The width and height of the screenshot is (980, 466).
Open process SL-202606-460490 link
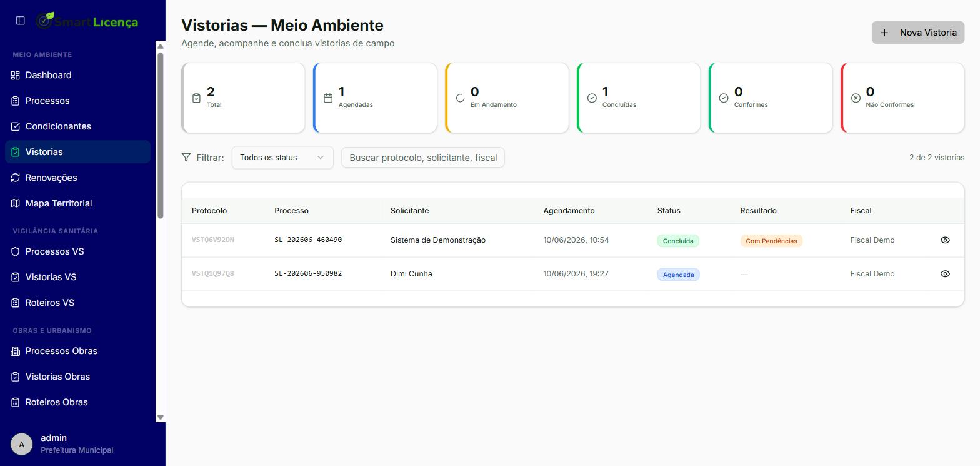point(308,240)
